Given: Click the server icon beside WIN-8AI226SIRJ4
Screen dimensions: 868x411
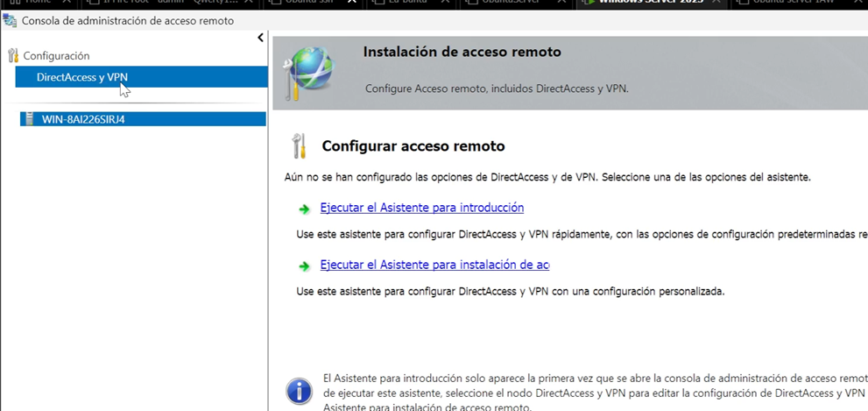Looking at the screenshot, I should tap(29, 119).
